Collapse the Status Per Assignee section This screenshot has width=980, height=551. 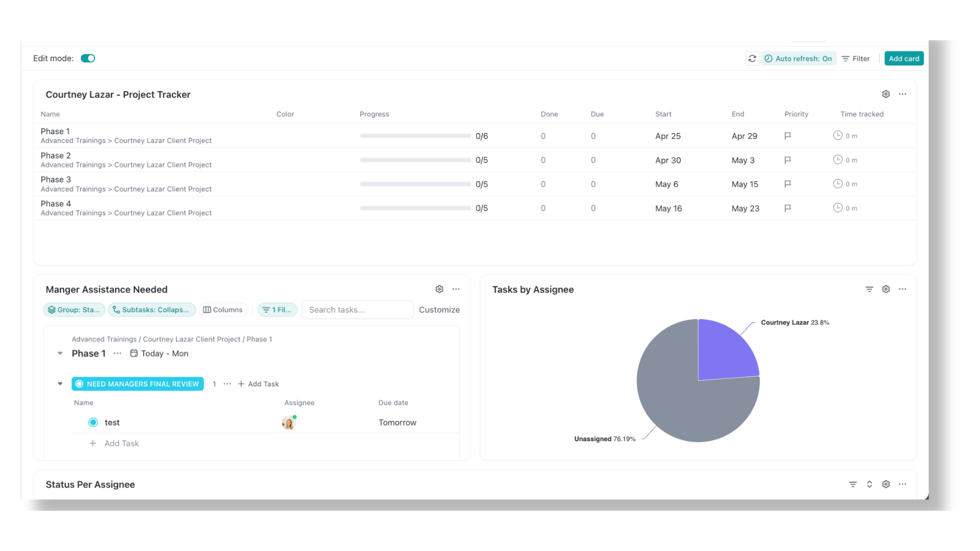870,484
